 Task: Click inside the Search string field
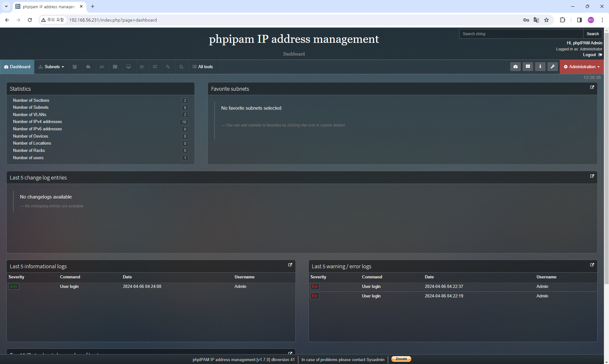pos(521,34)
